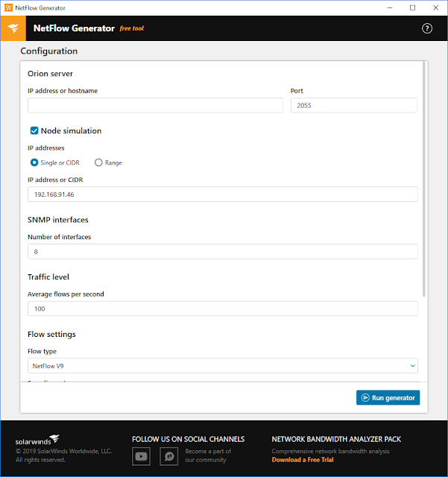The image size is (448, 477).
Task: Click the configuration panel vertical scrollbar
Action: click(x=423, y=179)
